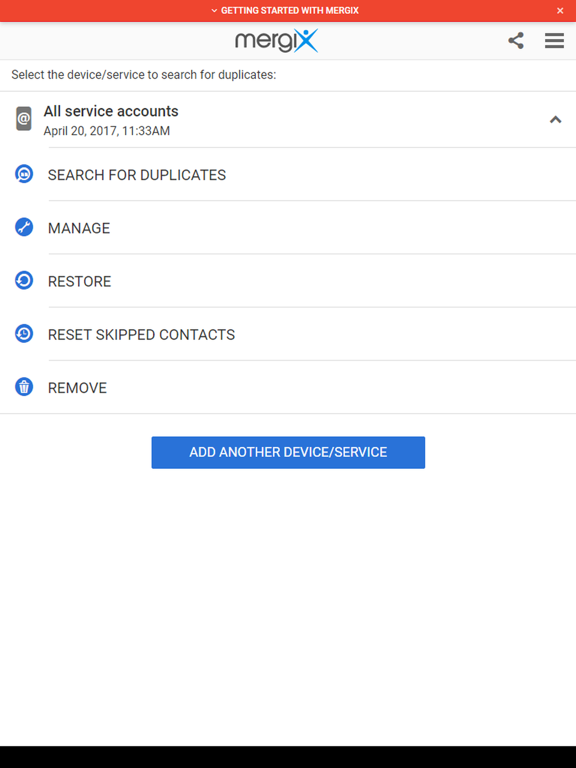
Task: Open the hamburger menu
Action: 554,41
